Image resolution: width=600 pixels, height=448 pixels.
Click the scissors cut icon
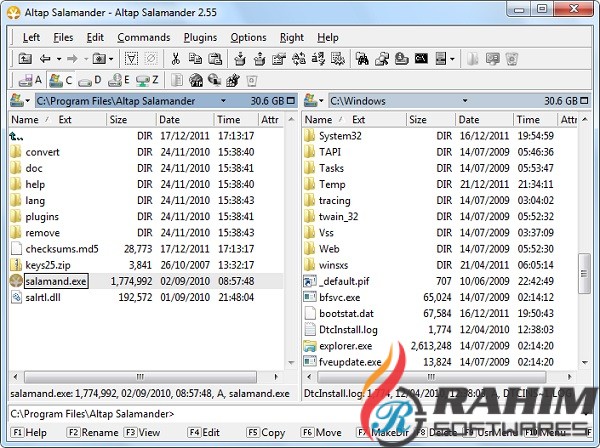click(x=175, y=59)
